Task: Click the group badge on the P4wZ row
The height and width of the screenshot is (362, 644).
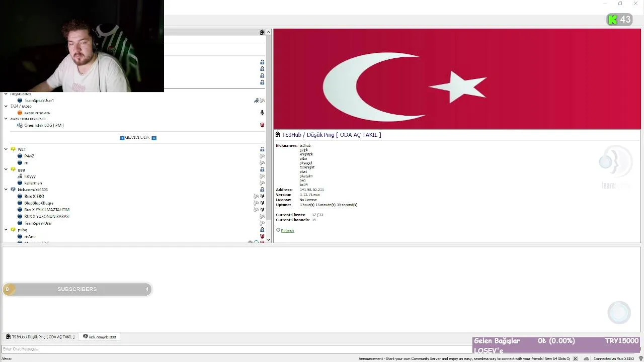Action: [262, 156]
